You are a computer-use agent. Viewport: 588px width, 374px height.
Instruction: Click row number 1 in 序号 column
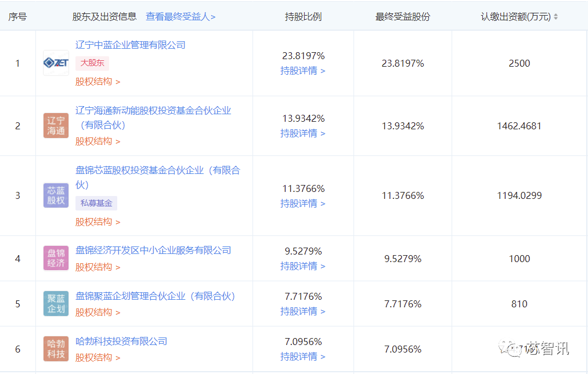(x=17, y=63)
